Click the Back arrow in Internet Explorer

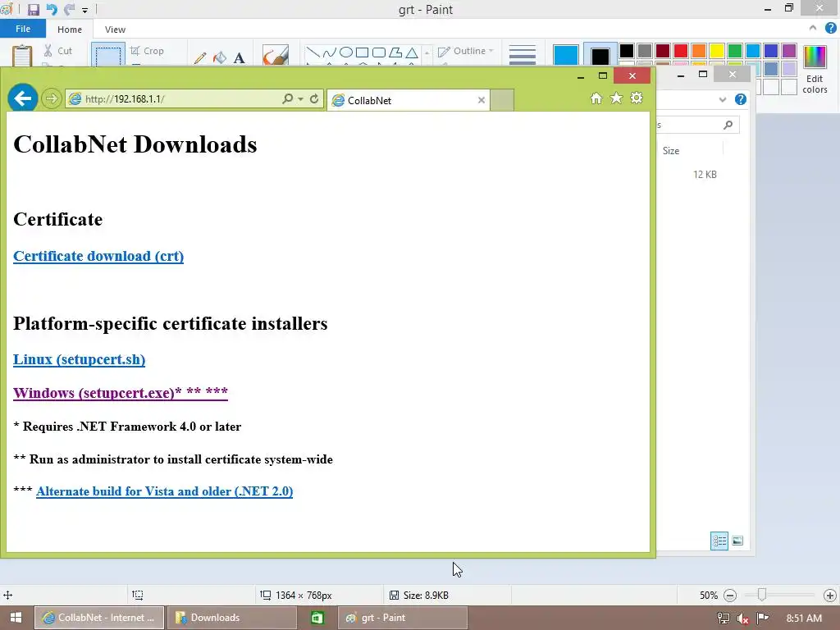pos(22,98)
